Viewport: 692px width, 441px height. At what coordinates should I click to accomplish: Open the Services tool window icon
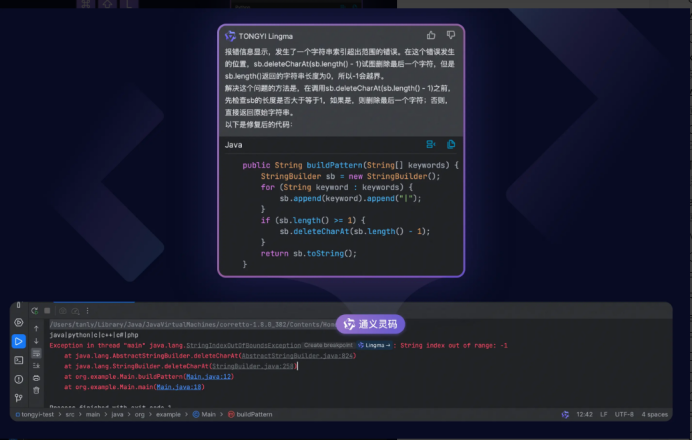19,322
